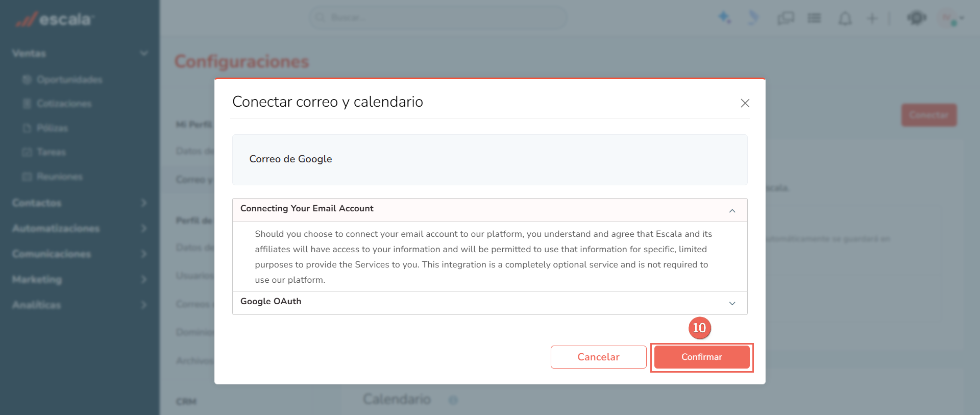Click the Cancelar button
Screen dimensions: 980x415
(x=598, y=357)
